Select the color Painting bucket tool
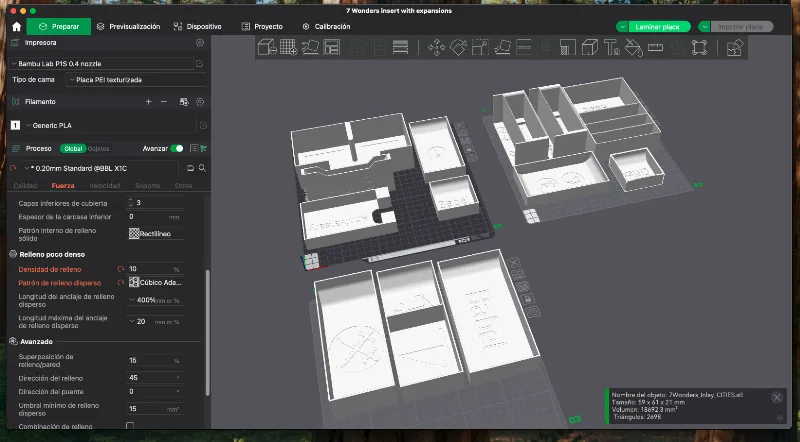The image size is (800, 442). pyautogui.click(x=633, y=48)
